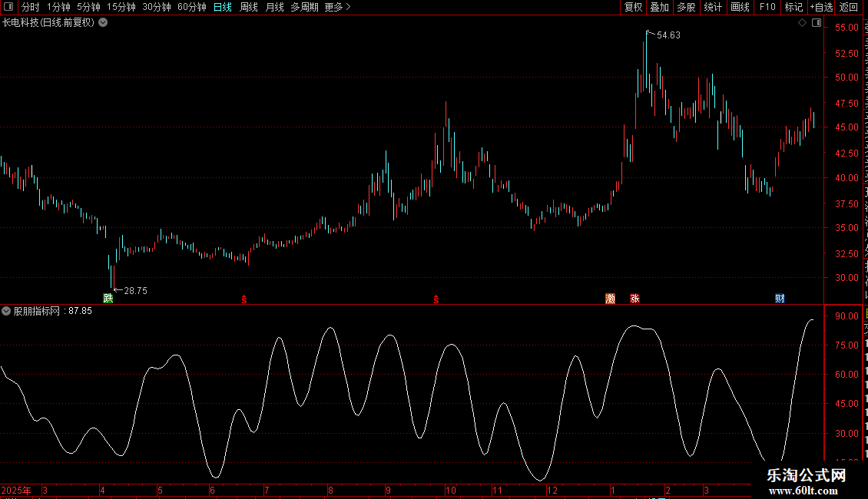This screenshot has height=499, width=868.
Task: Switch to 分时 intraday view
Action: coord(31,7)
